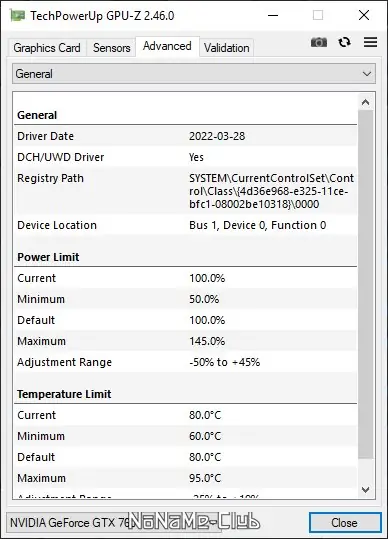The width and height of the screenshot is (388, 539).
Task: Click the Power Limit Maximum row
Action: pyautogui.click(x=186, y=341)
